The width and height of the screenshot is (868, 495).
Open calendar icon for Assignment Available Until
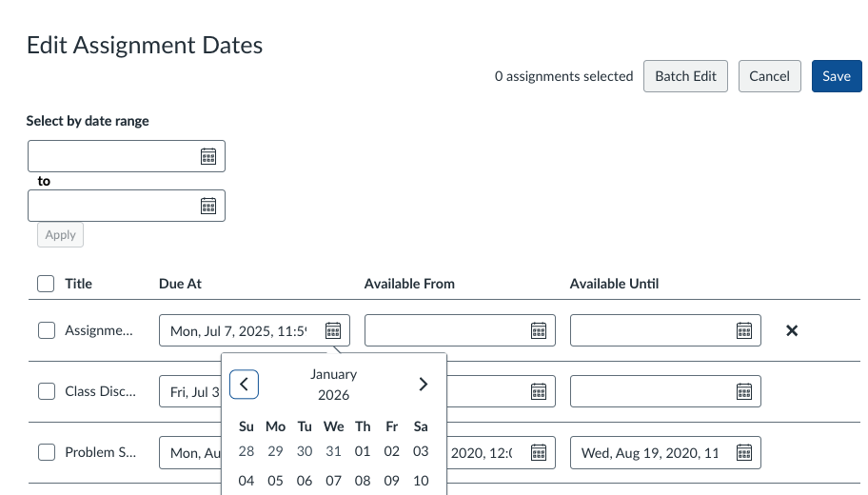[744, 331]
